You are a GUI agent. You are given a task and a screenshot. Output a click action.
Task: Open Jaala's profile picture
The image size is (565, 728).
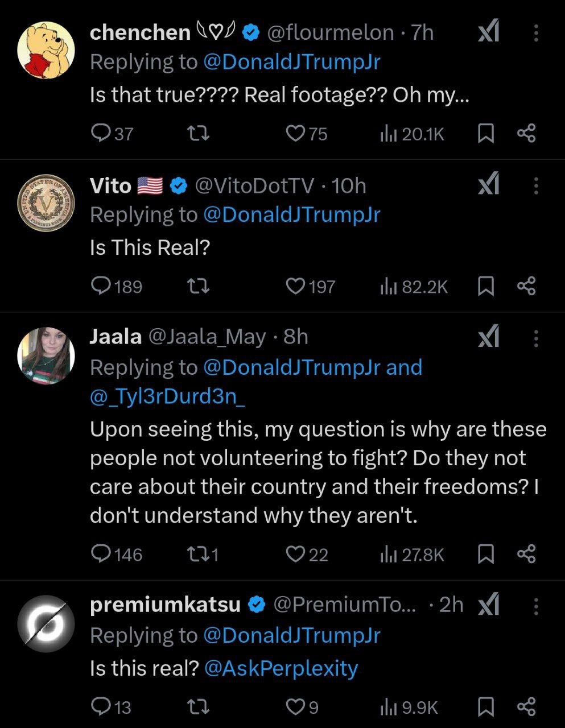(x=46, y=356)
